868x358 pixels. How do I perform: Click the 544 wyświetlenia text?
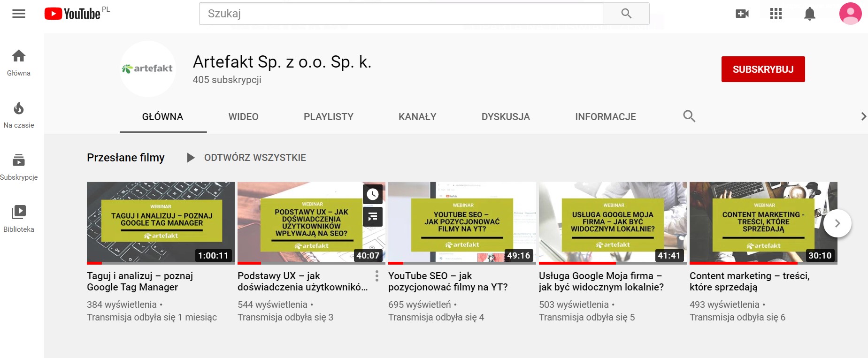[x=272, y=305]
